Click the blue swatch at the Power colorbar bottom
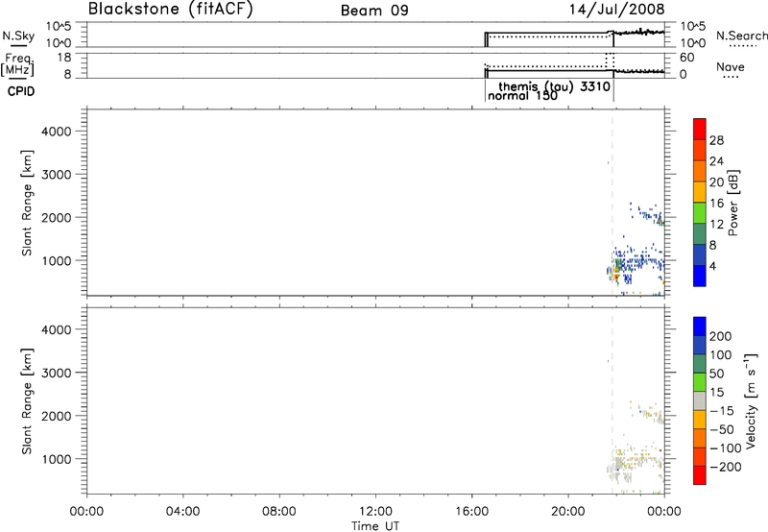 coord(700,276)
